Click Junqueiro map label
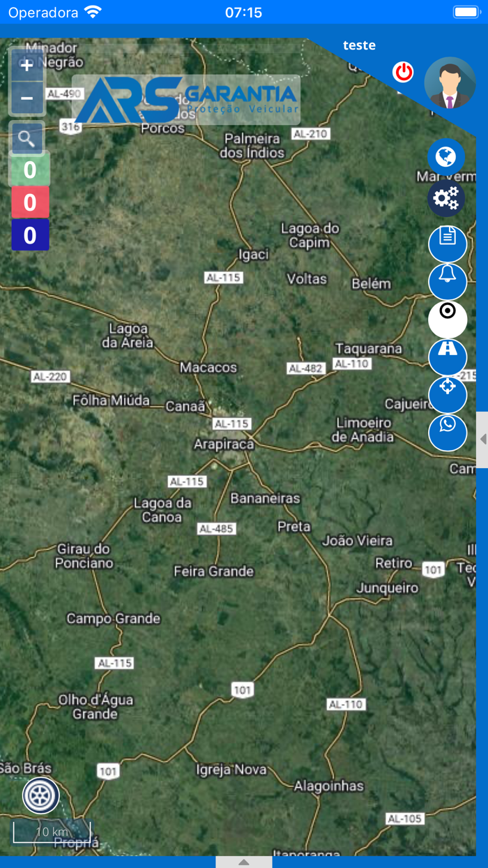 coord(388,588)
